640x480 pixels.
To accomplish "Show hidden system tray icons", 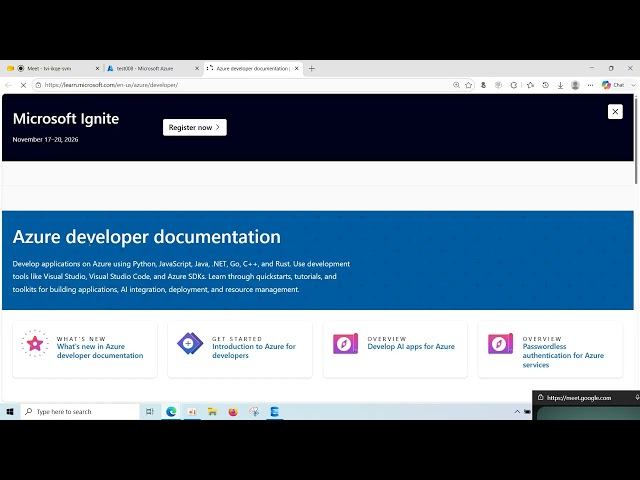I will pos(517,411).
